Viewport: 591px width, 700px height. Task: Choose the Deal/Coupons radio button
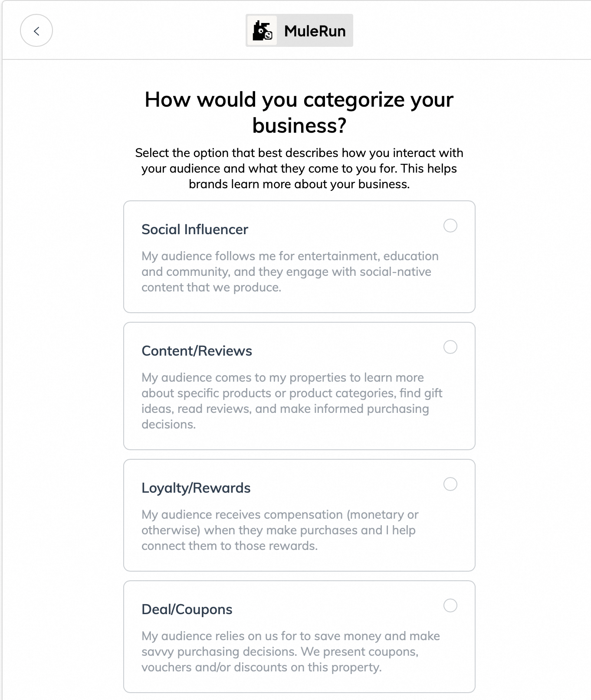coord(450,605)
